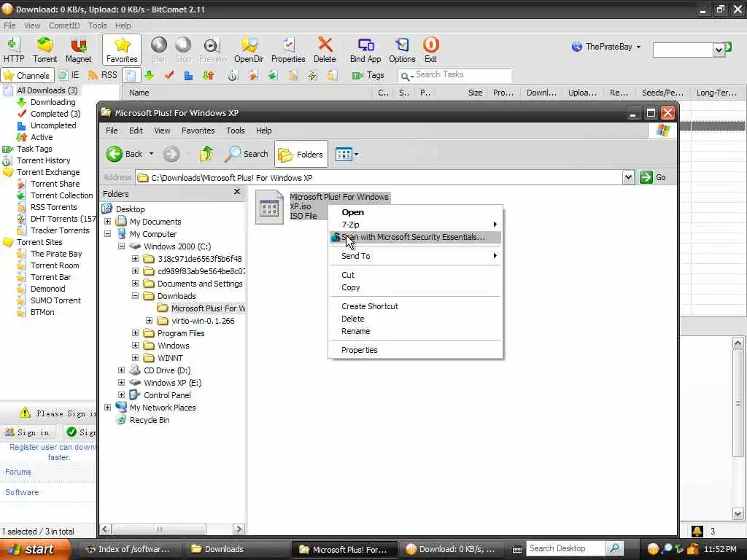Open the CometID menu
Screen dimensions: 747x560
pyautogui.click(x=64, y=26)
